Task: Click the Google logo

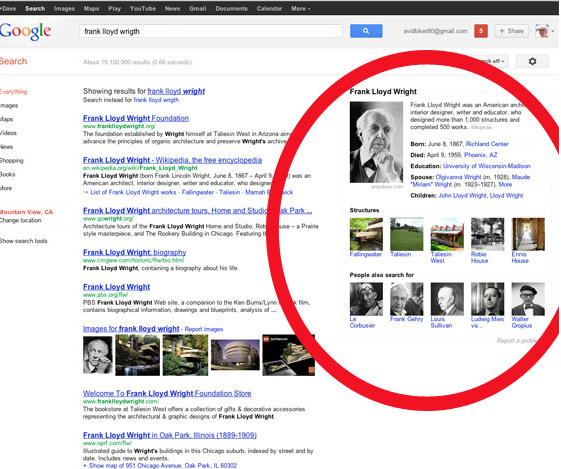Action: coord(25,31)
